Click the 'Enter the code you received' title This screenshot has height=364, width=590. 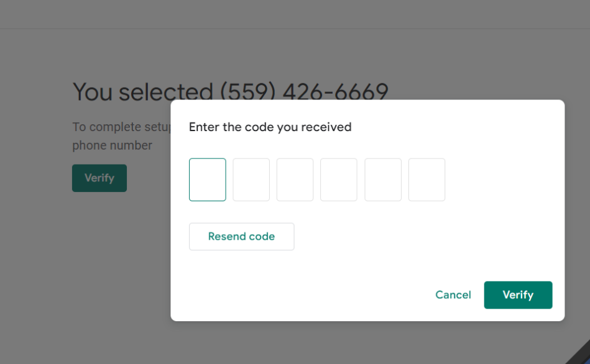[x=270, y=127]
